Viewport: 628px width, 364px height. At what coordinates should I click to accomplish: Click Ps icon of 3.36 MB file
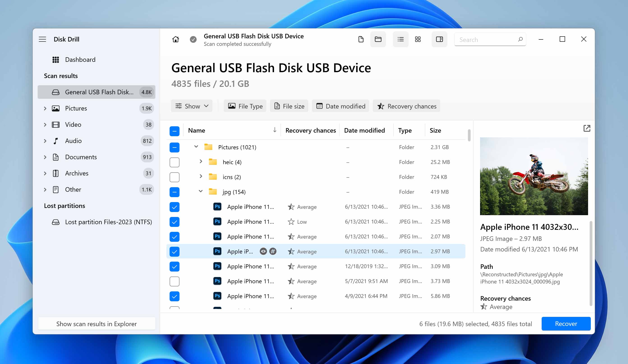pos(217,206)
